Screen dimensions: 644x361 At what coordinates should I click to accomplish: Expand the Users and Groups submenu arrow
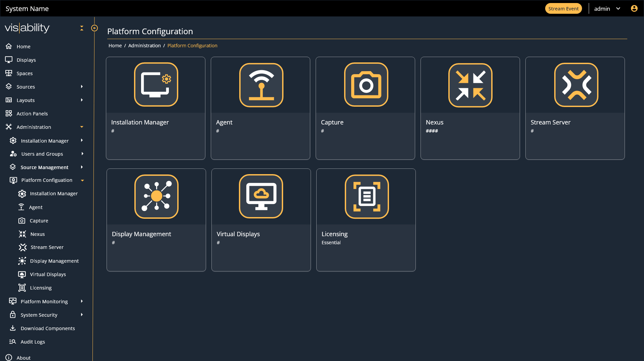click(x=82, y=154)
